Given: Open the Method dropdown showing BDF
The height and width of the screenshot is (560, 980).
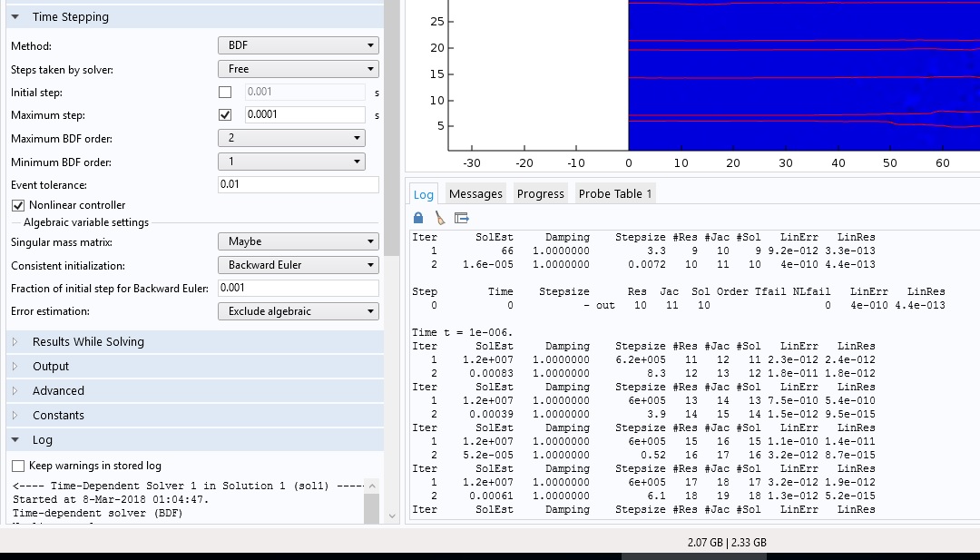Looking at the screenshot, I should (298, 45).
